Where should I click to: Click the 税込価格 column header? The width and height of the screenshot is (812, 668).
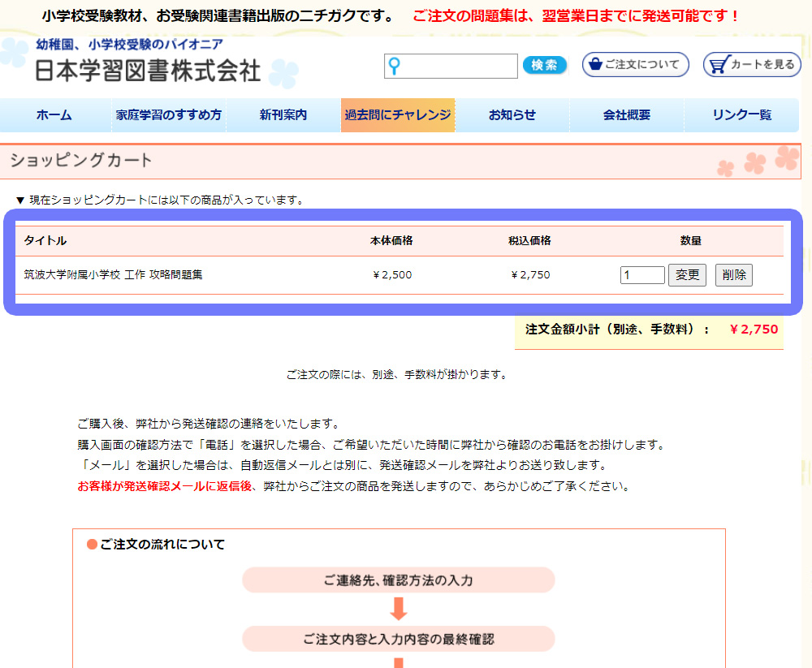(x=529, y=241)
